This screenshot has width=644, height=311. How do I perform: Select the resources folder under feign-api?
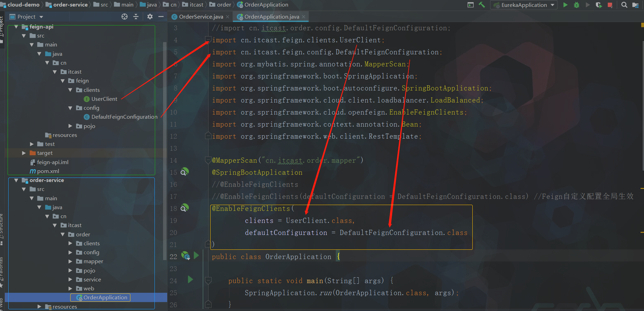(65, 135)
